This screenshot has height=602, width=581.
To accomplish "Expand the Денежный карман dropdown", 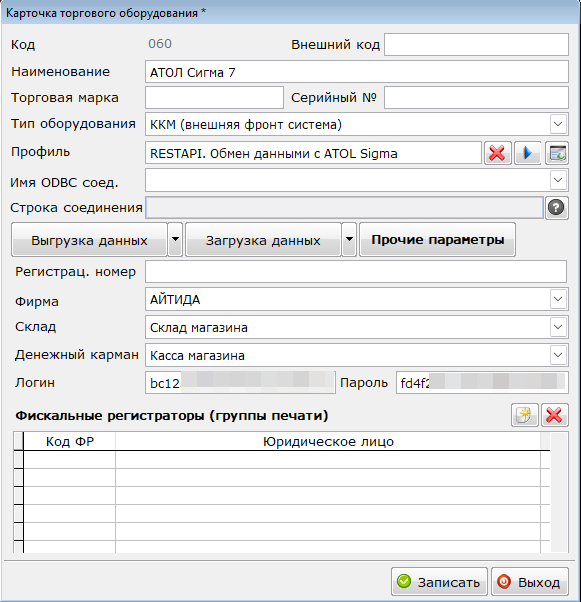I will pyautogui.click(x=558, y=355).
